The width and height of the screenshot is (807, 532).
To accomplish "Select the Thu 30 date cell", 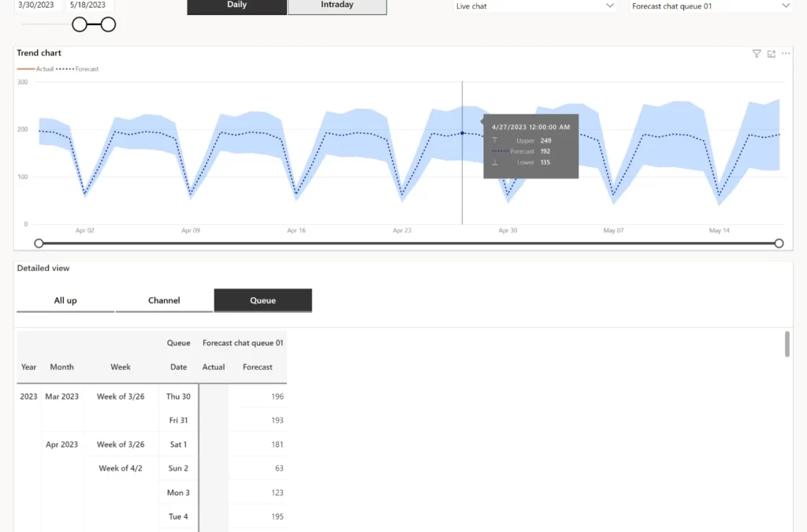I will [179, 396].
